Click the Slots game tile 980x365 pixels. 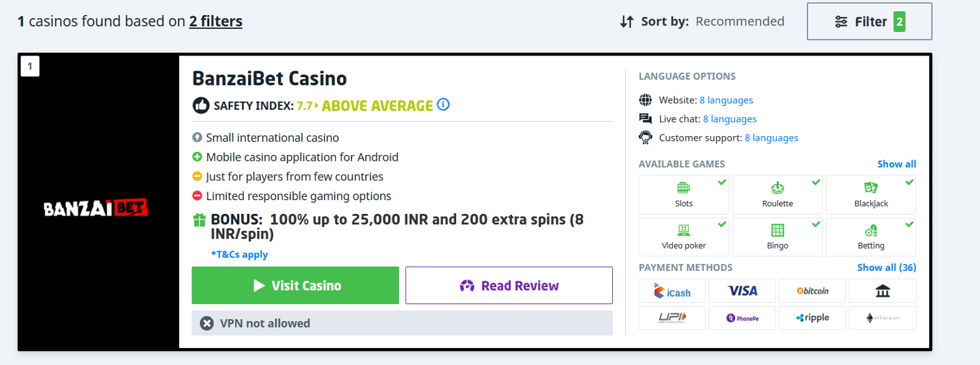683,195
